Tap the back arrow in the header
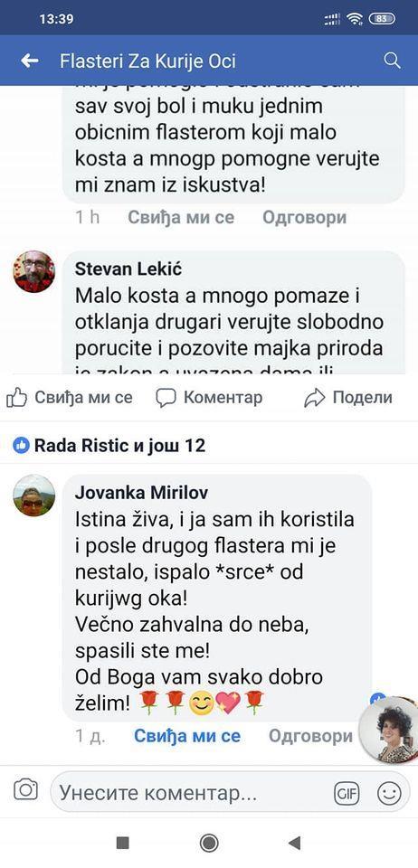The width and height of the screenshot is (418, 868). click(29, 61)
